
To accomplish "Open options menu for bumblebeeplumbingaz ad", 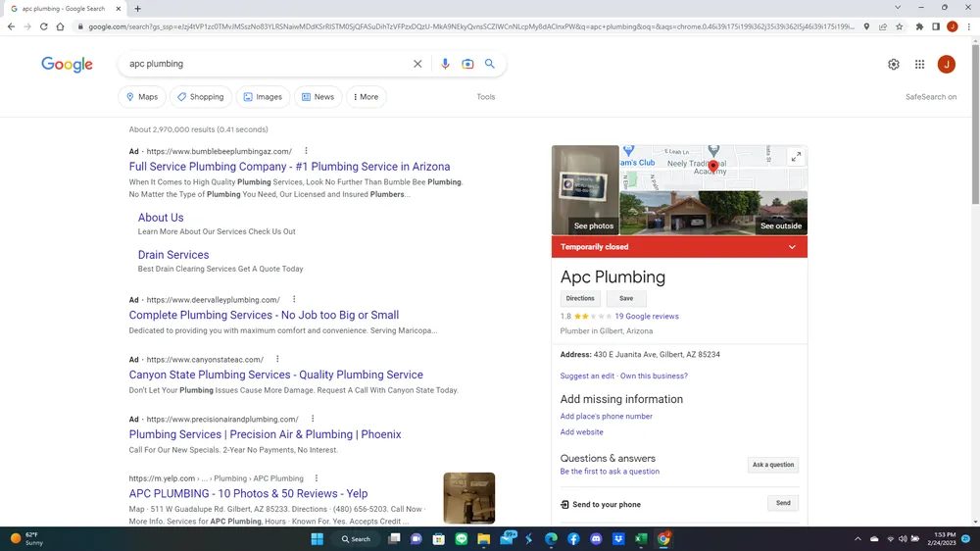I will click(x=306, y=151).
